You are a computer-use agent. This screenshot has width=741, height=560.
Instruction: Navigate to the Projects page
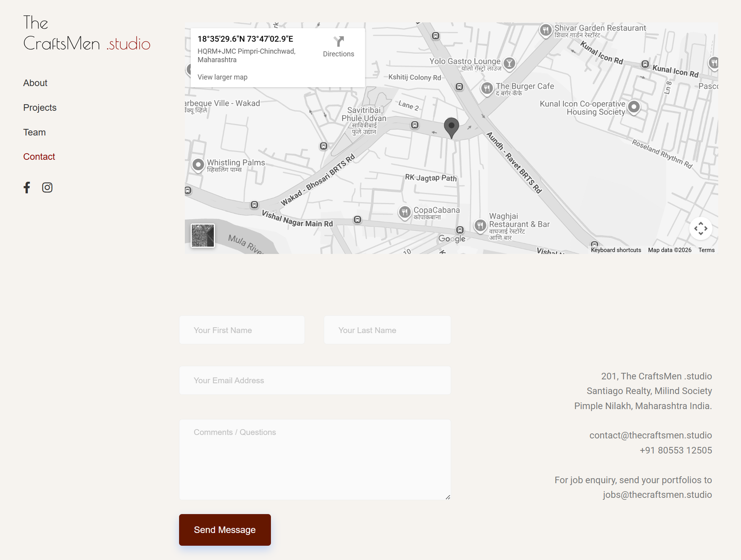(x=40, y=107)
